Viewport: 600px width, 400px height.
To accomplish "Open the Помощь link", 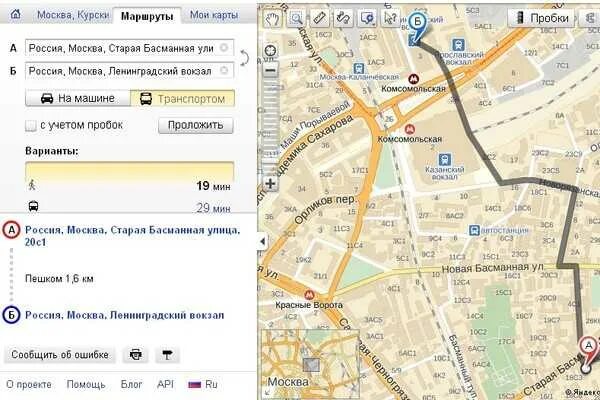I will (x=86, y=384).
